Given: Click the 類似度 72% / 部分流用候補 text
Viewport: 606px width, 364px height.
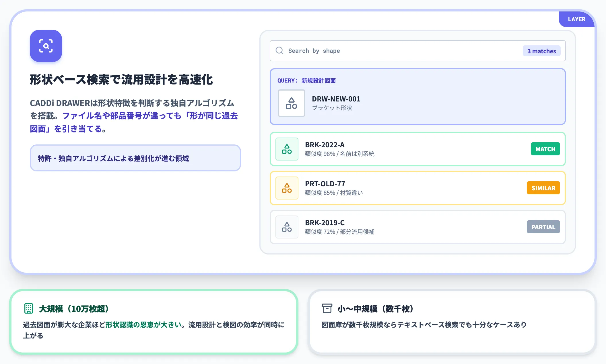Looking at the screenshot, I should coord(340,232).
